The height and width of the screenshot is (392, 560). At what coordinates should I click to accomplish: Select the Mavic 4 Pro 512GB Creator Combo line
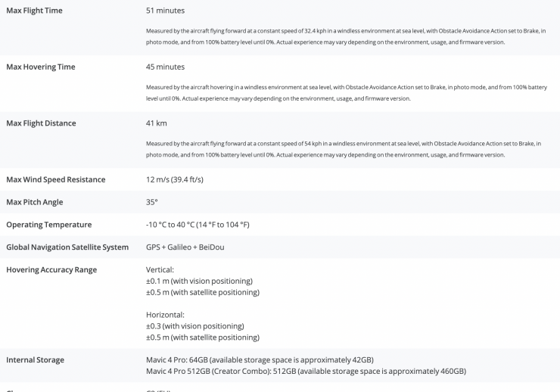click(306, 371)
